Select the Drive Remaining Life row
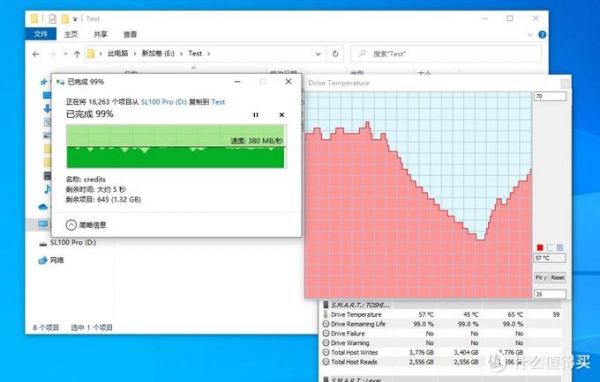This screenshot has height=382, width=600. (x=440, y=324)
